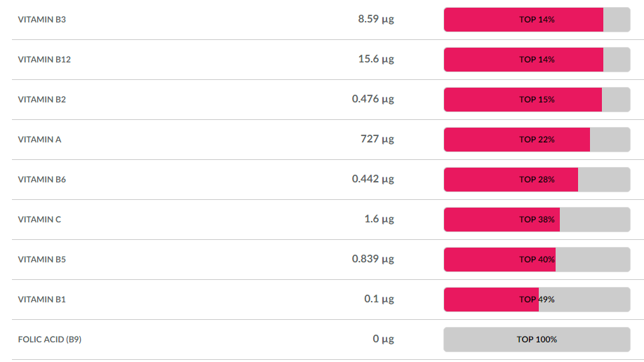Select the 15.6 µg amount

click(376, 59)
